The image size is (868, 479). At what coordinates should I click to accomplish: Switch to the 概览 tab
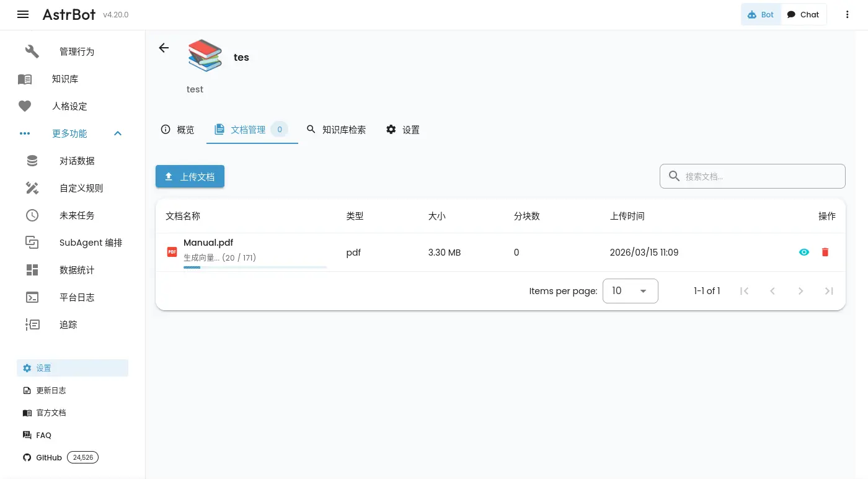click(178, 130)
